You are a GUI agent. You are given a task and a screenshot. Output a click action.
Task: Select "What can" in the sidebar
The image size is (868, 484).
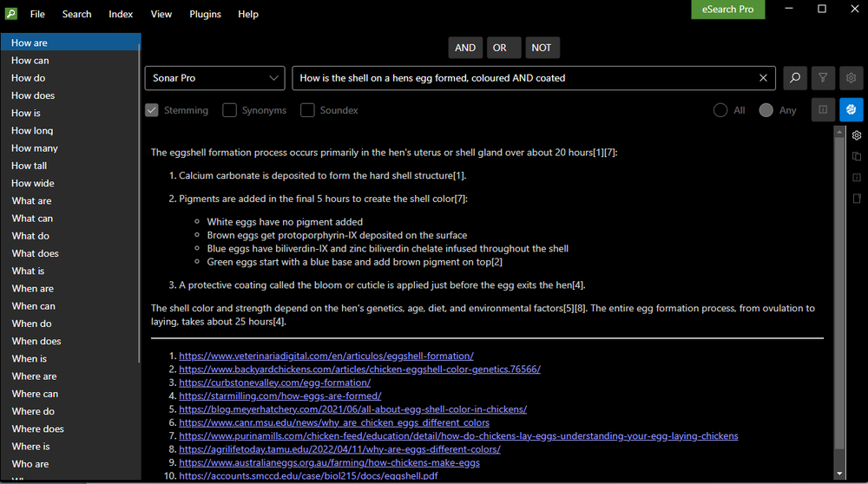coord(70,219)
